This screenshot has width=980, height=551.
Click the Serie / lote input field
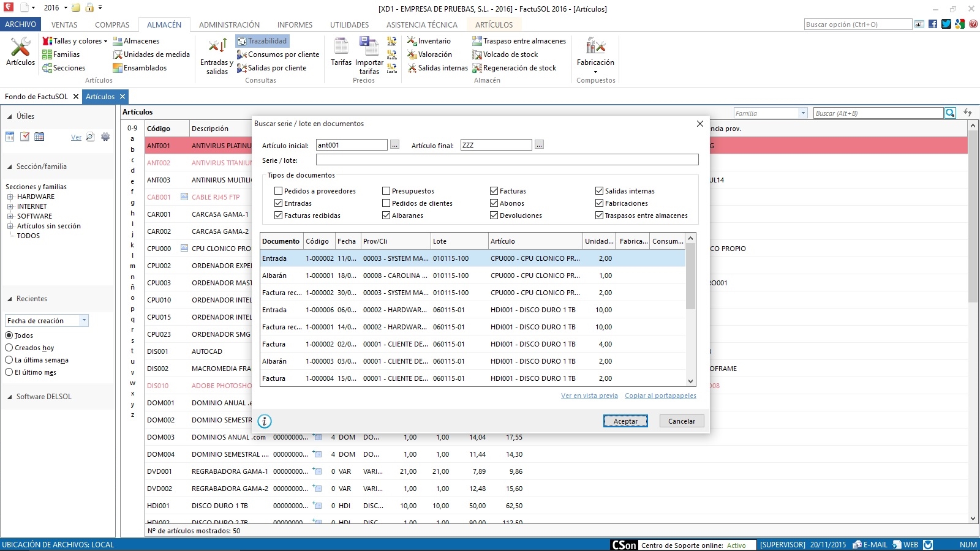[x=507, y=160]
